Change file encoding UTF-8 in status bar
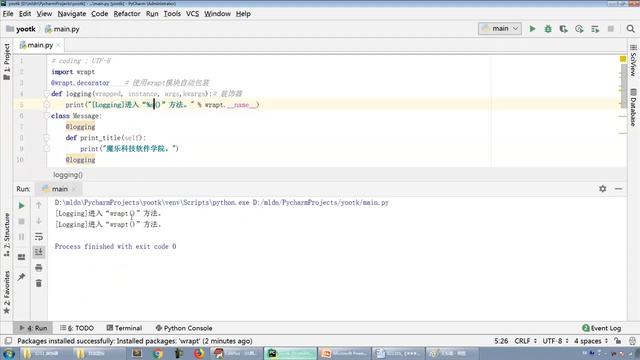 (555, 340)
